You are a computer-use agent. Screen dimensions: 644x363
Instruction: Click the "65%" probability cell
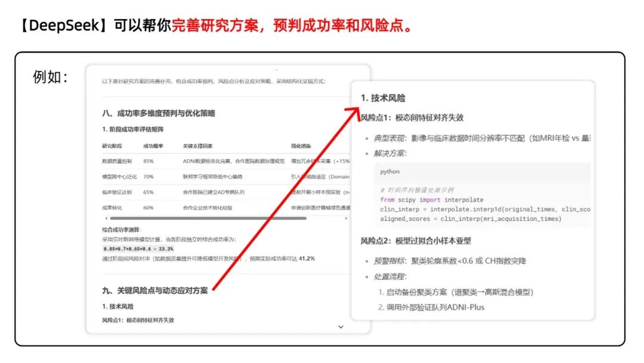click(148, 192)
